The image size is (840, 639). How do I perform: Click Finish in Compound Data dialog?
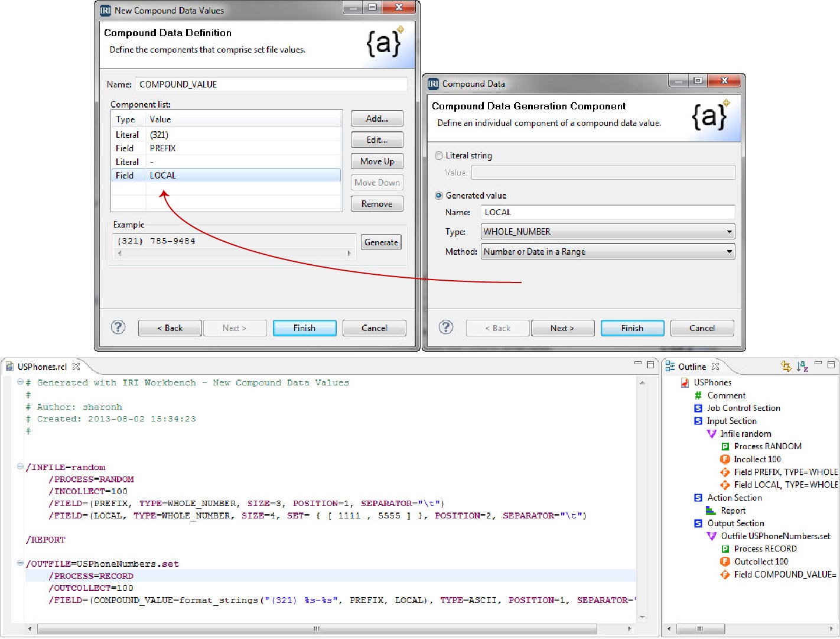click(632, 328)
